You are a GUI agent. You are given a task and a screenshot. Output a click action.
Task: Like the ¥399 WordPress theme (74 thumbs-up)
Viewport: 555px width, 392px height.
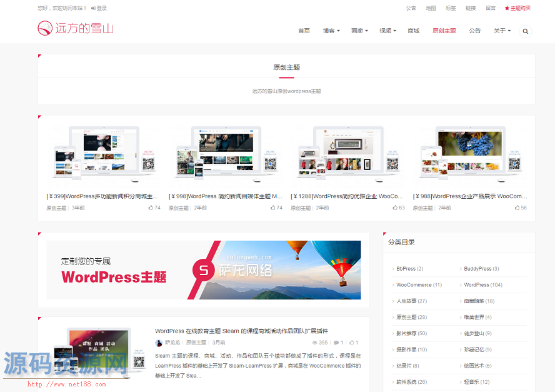coord(151,208)
